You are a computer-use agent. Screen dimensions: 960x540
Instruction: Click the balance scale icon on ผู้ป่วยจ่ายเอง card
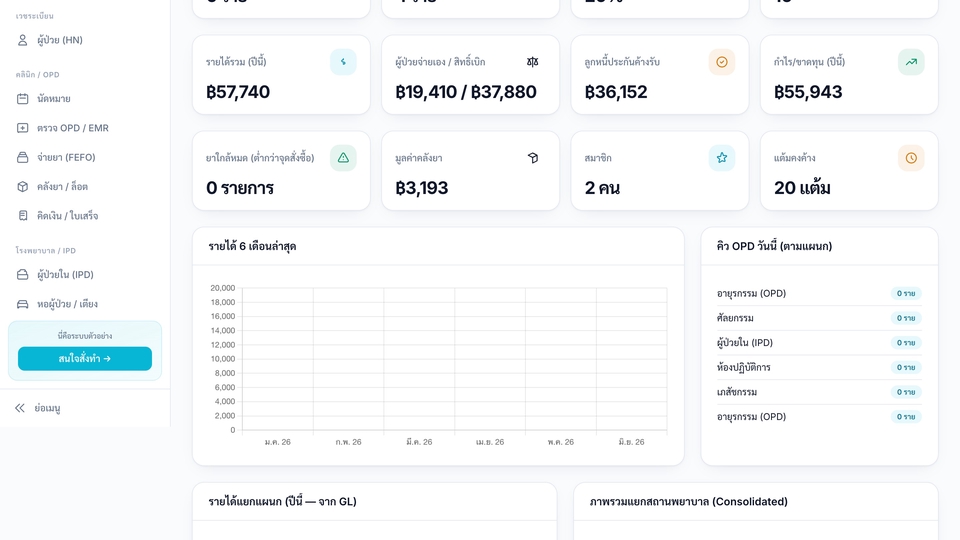point(533,62)
